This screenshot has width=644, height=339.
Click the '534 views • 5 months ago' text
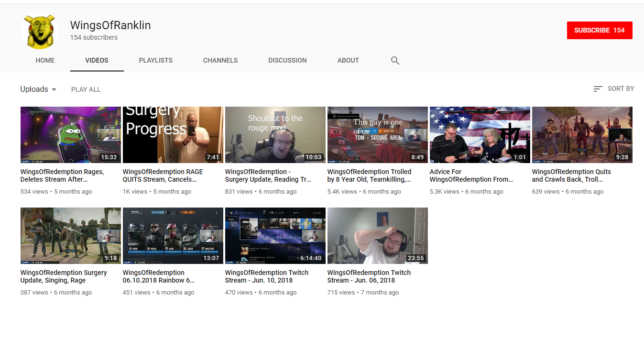click(x=56, y=192)
